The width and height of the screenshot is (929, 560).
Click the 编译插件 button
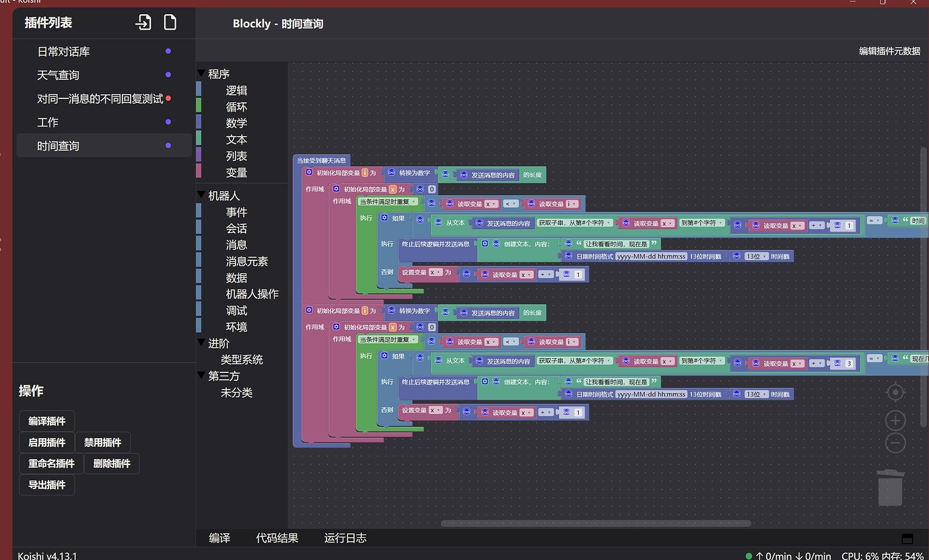coord(46,421)
